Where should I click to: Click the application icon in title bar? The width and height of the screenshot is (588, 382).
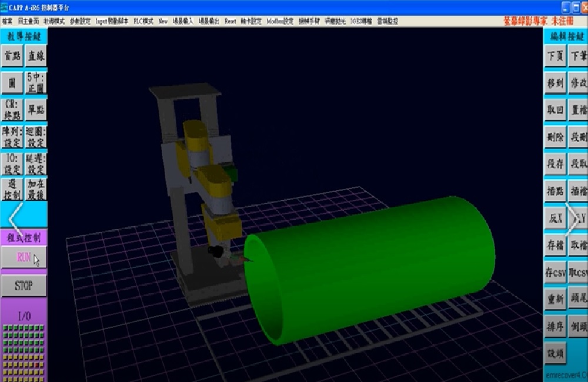coord(4,7)
